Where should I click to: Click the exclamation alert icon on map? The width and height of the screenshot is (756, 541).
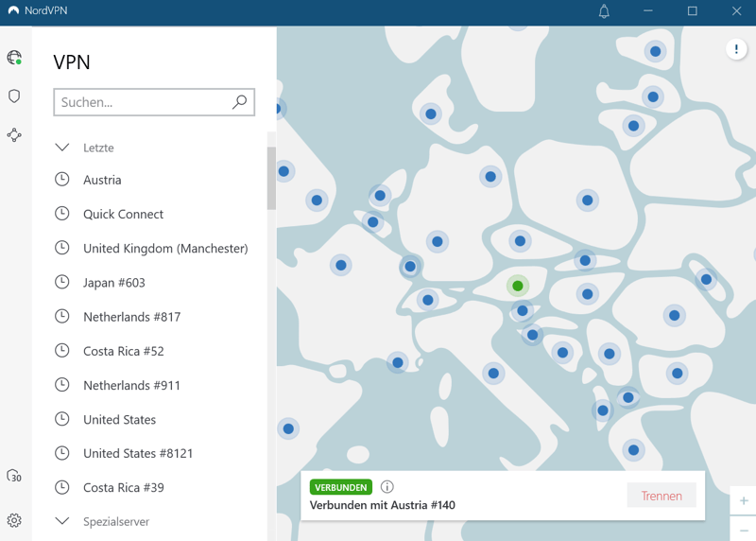[736, 50]
